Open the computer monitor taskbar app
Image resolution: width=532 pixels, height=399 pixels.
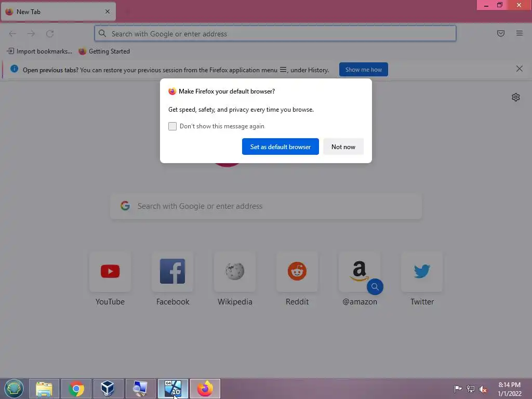140,389
